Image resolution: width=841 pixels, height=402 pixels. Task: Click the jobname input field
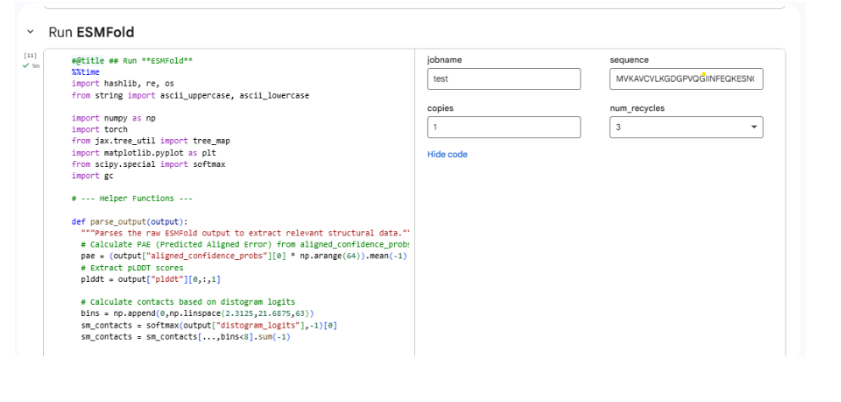504,79
